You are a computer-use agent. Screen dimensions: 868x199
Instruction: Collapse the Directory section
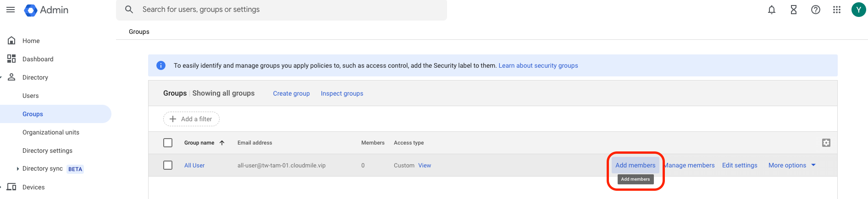click(1, 77)
